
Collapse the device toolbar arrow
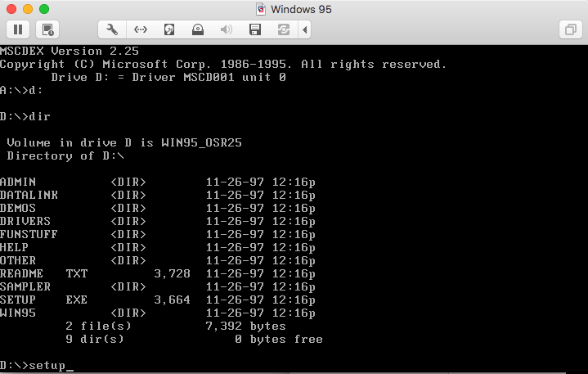point(305,29)
